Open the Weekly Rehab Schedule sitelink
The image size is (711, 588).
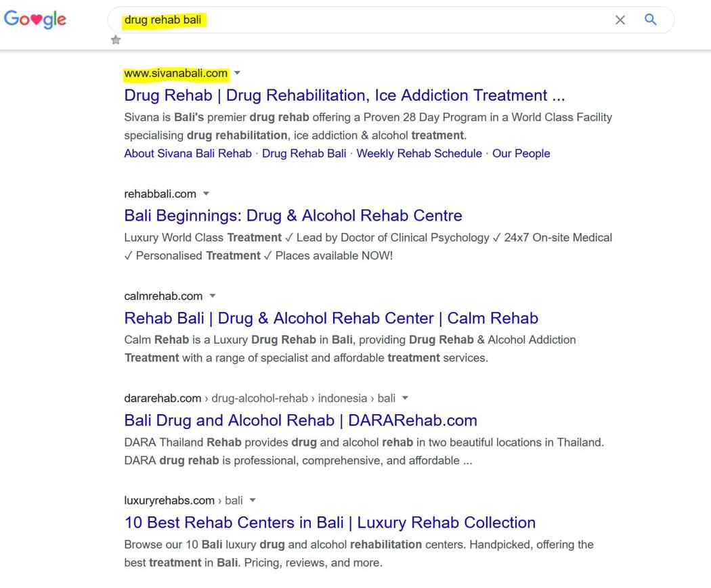(x=418, y=154)
